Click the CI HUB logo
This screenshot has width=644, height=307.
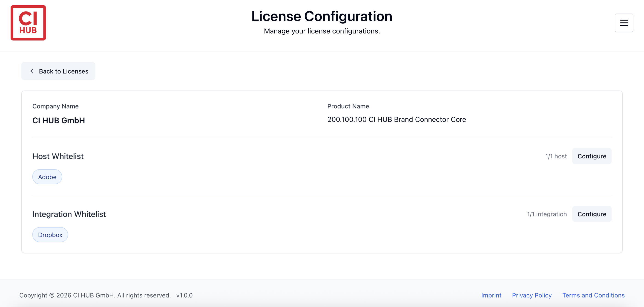28,23
